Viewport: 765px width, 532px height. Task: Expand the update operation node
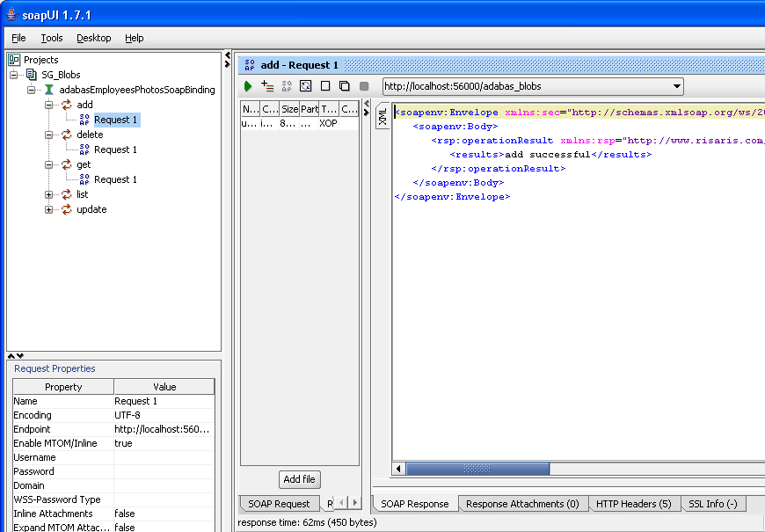click(x=48, y=210)
